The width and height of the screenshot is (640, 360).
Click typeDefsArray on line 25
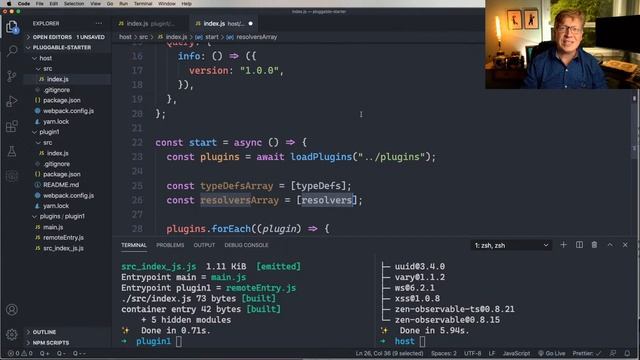click(x=236, y=186)
